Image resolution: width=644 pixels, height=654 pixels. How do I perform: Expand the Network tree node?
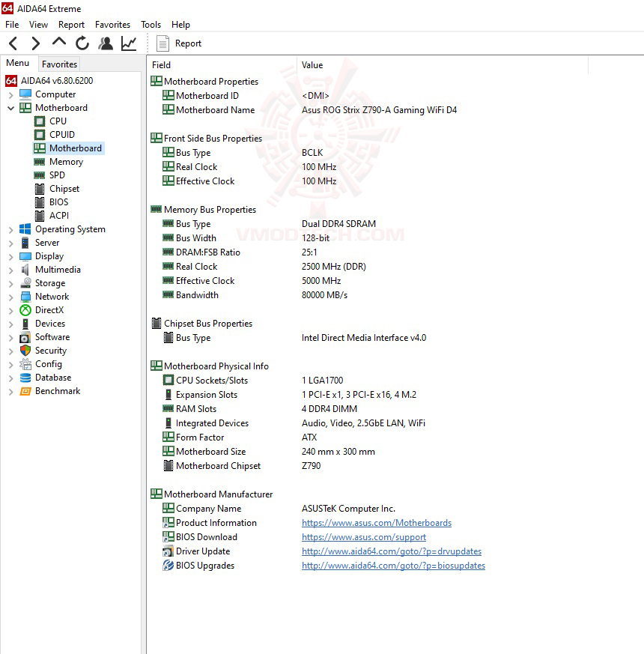tap(10, 297)
